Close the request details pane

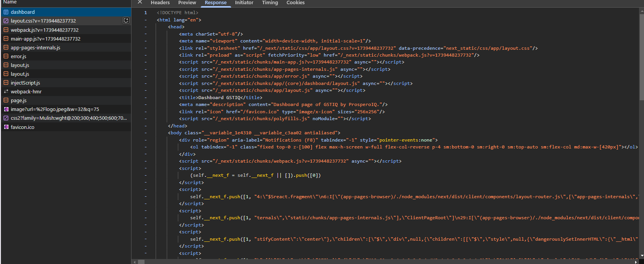click(x=140, y=2)
